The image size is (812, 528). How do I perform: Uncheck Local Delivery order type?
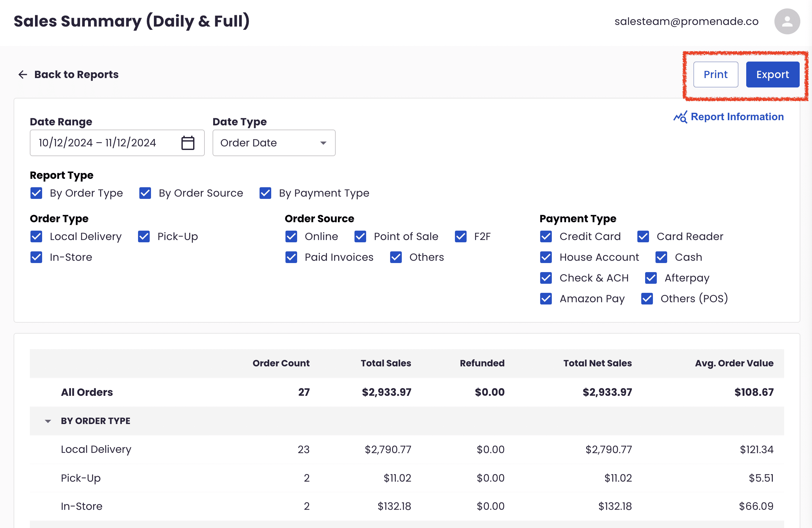(36, 236)
